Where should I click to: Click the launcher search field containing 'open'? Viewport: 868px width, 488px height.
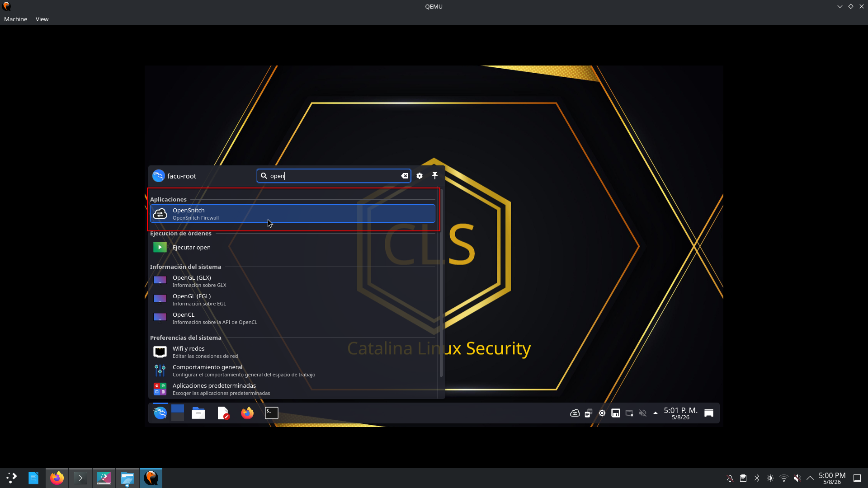point(334,176)
